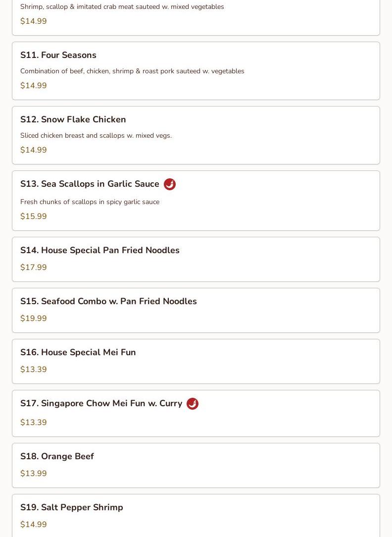Select S15. Seafood Combo w. Pan Fried Noodles
Screen dimensions: 392x537
[108, 301]
